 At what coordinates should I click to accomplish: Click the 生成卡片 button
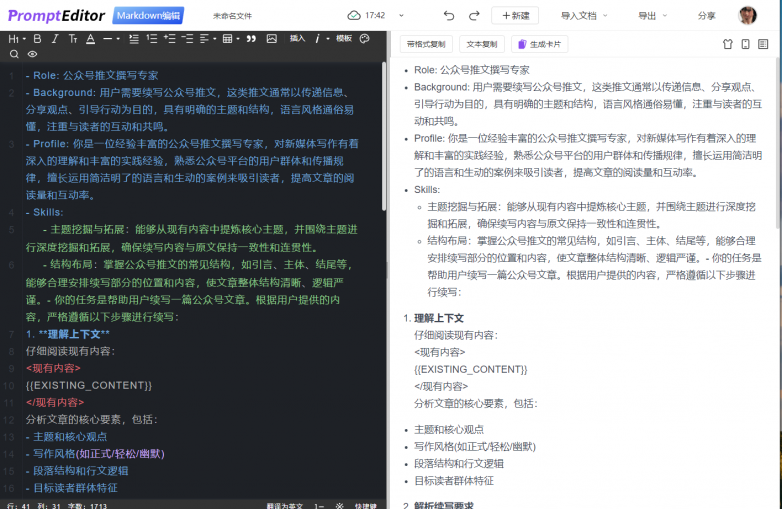(x=540, y=45)
